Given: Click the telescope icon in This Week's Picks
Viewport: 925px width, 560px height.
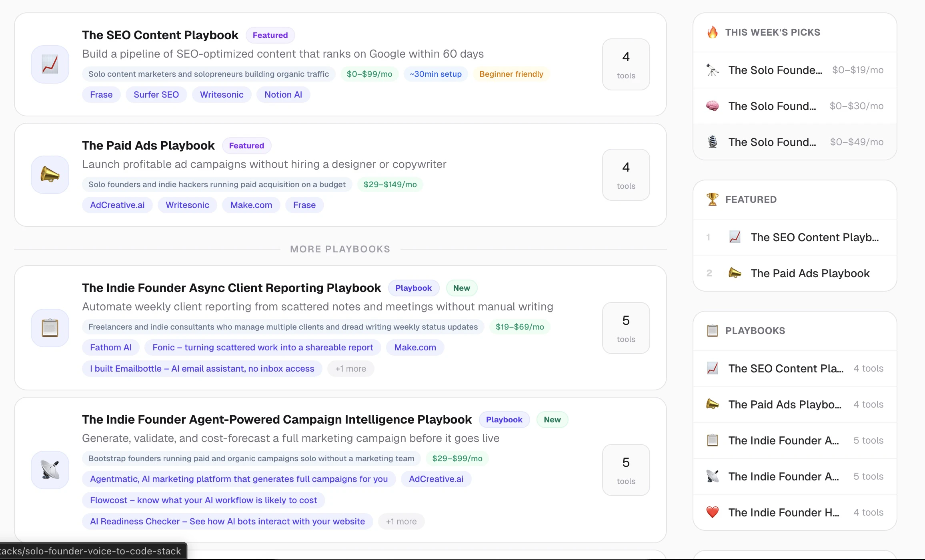Looking at the screenshot, I should coord(713,70).
